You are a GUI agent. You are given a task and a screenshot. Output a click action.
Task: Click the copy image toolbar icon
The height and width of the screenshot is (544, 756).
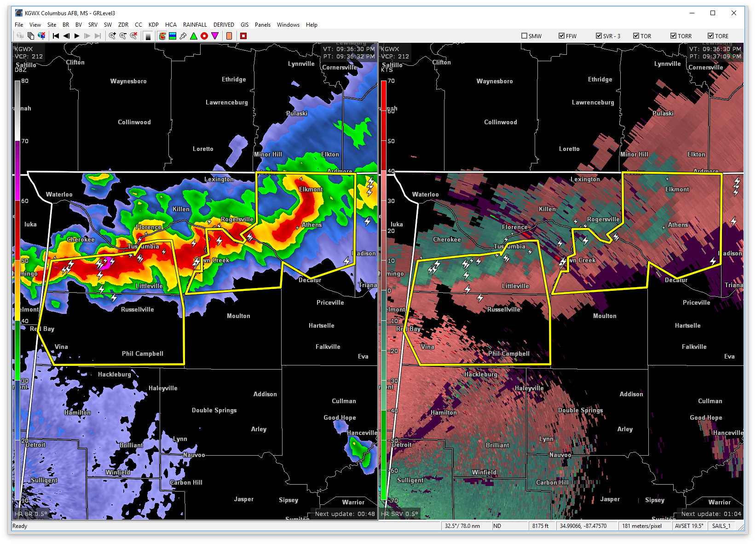pos(31,36)
